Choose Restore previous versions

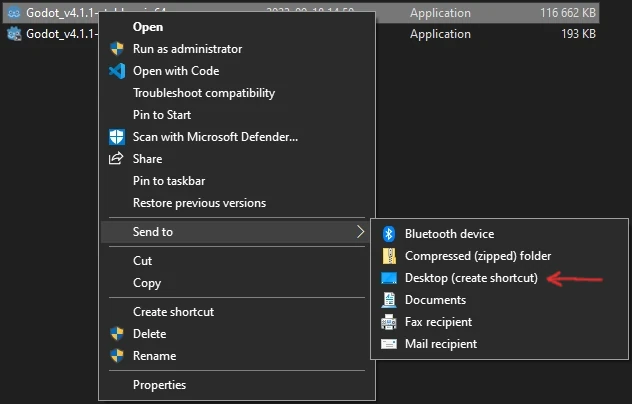[x=199, y=203]
